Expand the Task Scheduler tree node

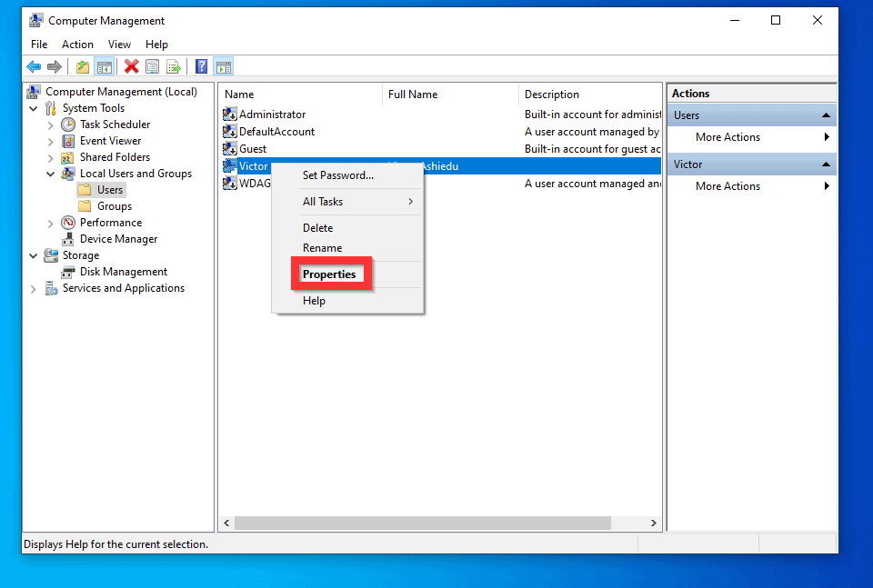point(53,124)
